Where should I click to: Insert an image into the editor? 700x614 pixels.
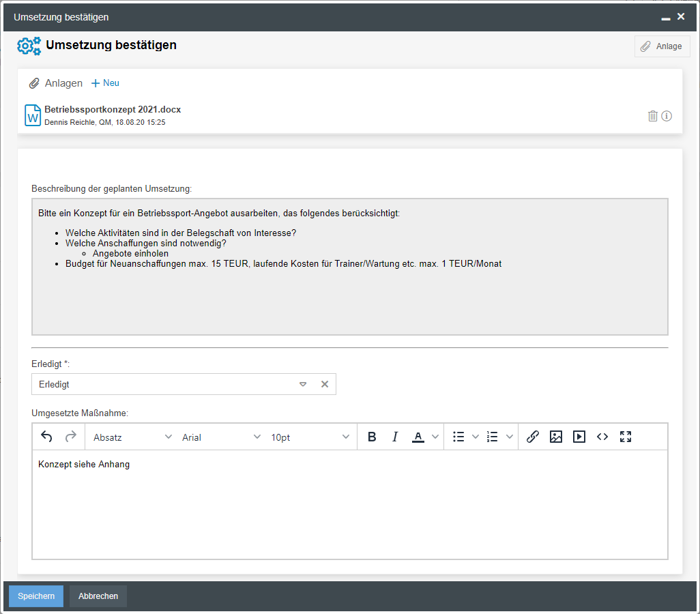click(x=556, y=437)
